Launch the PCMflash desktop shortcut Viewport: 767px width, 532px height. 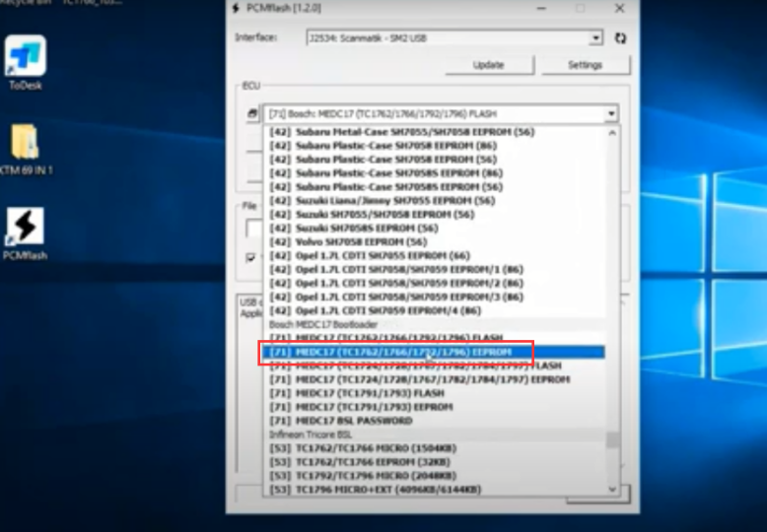[x=25, y=233]
